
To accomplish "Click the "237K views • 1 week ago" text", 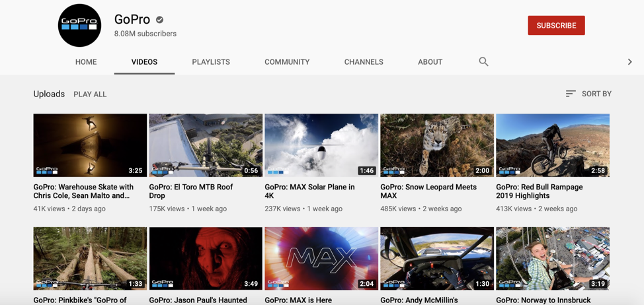I will [303, 209].
